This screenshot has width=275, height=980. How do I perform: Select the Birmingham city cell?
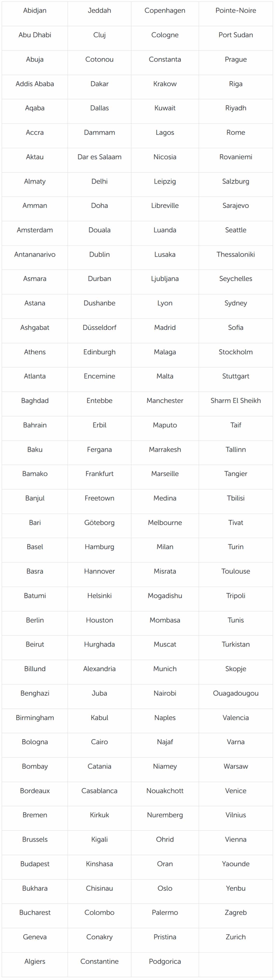[x=35, y=717]
